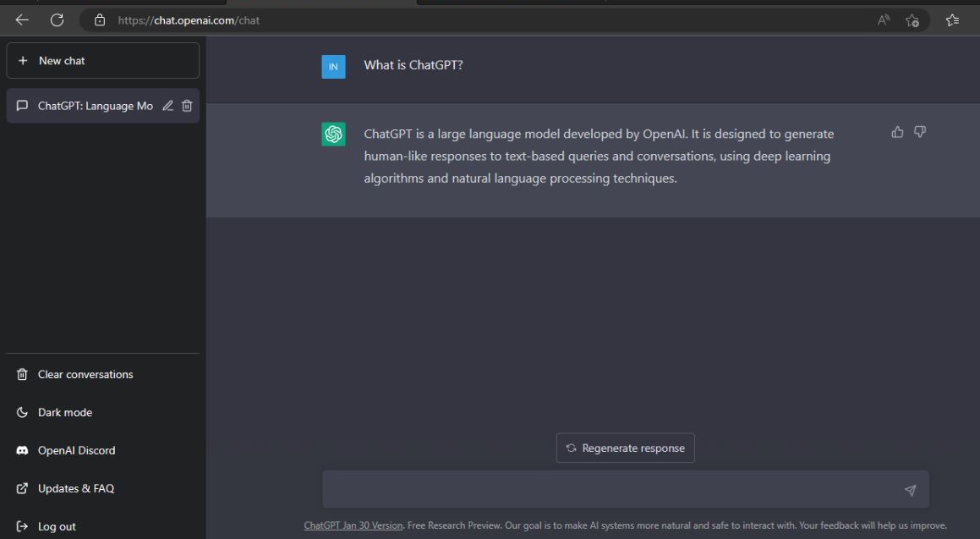980x539 pixels.
Task: Start a New chat
Action: point(103,61)
